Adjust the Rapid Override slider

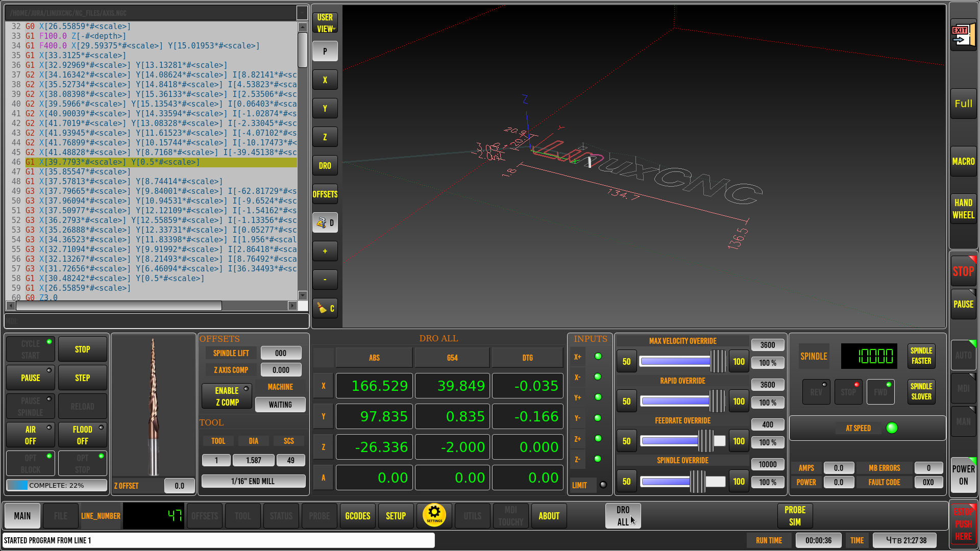coord(683,401)
